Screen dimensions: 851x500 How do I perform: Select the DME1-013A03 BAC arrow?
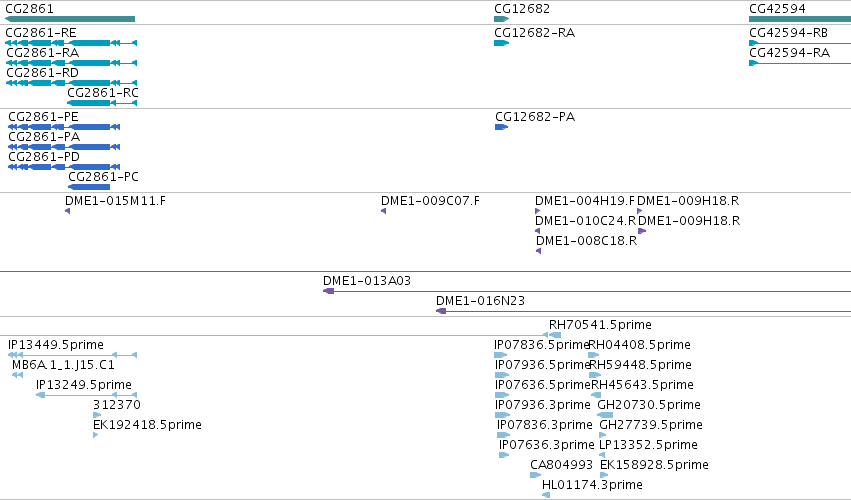point(328,292)
